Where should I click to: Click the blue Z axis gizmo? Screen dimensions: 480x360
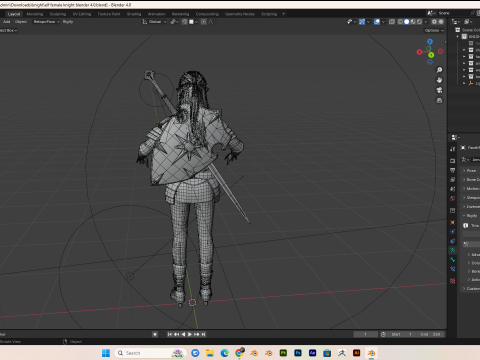430,42
